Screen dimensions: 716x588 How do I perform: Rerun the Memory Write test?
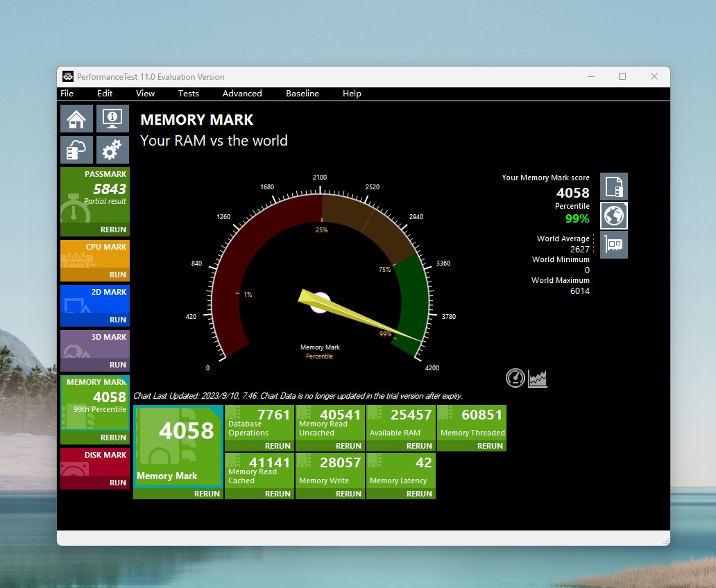tap(330, 494)
